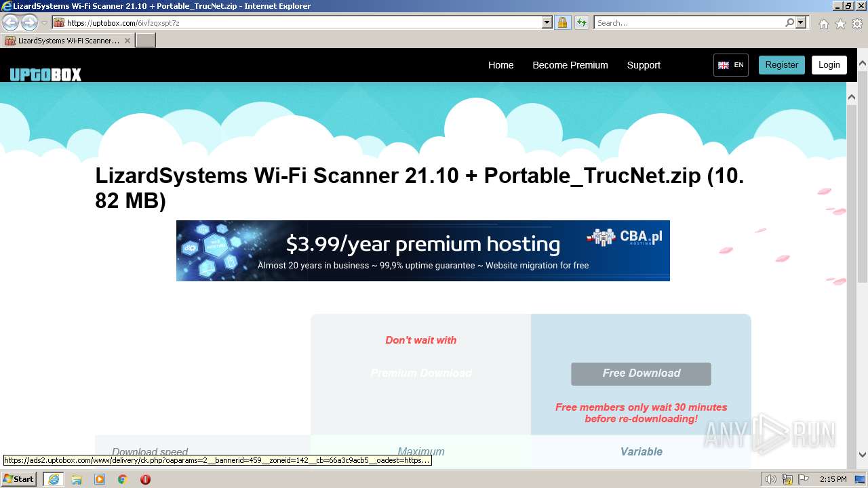Click the Premium Download button
Image resolution: width=868 pixels, height=488 pixels.
click(x=421, y=373)
